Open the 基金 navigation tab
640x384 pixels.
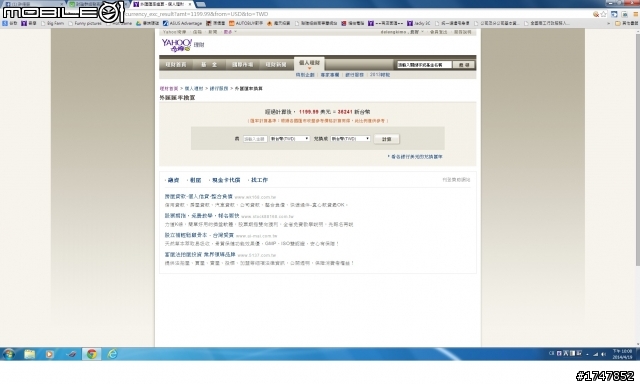point(209,64)
